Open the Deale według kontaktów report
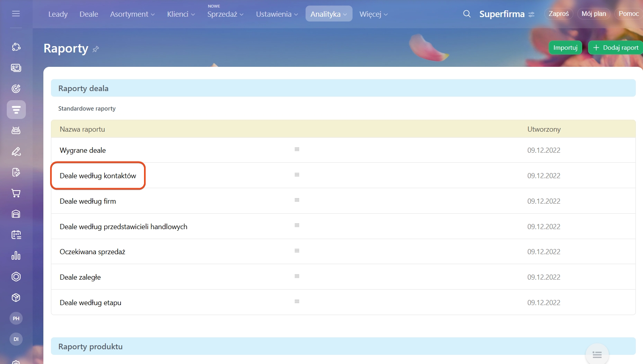The height and width of the screenshot is (364, 643). (98, 176)
